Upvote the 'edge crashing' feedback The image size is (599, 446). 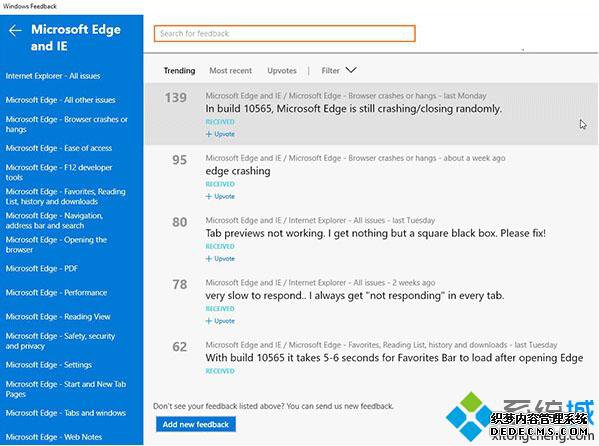[220, 196]
